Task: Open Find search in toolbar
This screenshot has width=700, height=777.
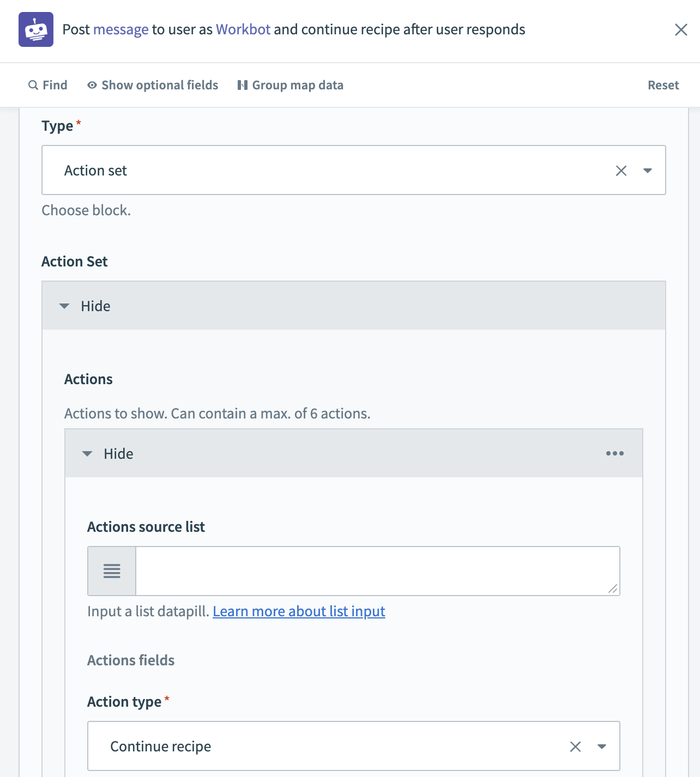Action: [x=48, y=85]
